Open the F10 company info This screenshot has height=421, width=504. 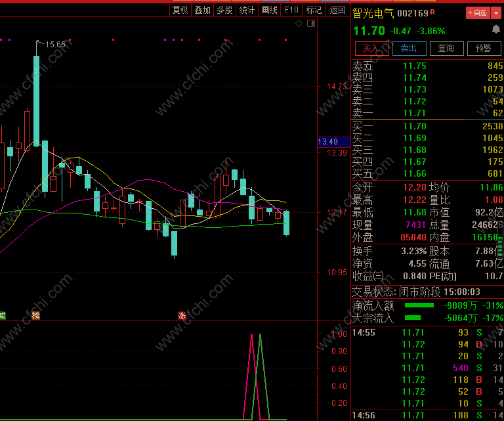pos(291,11)
